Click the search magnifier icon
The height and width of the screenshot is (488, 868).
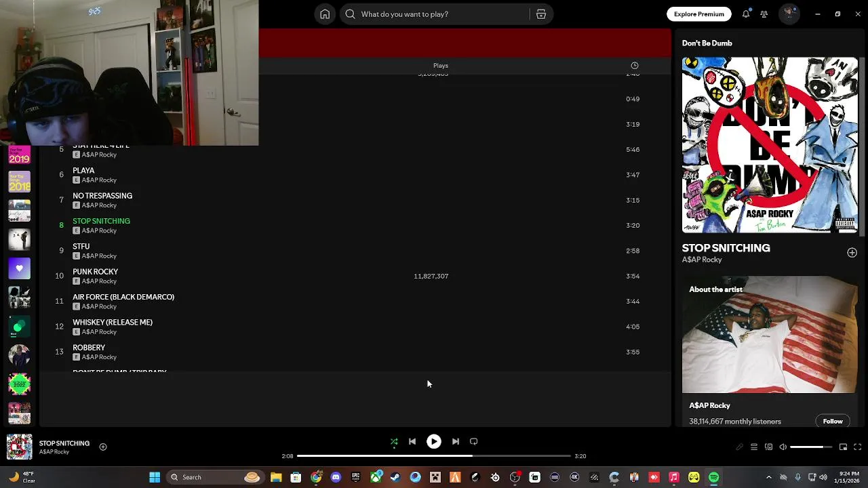(x=350, y=14)
